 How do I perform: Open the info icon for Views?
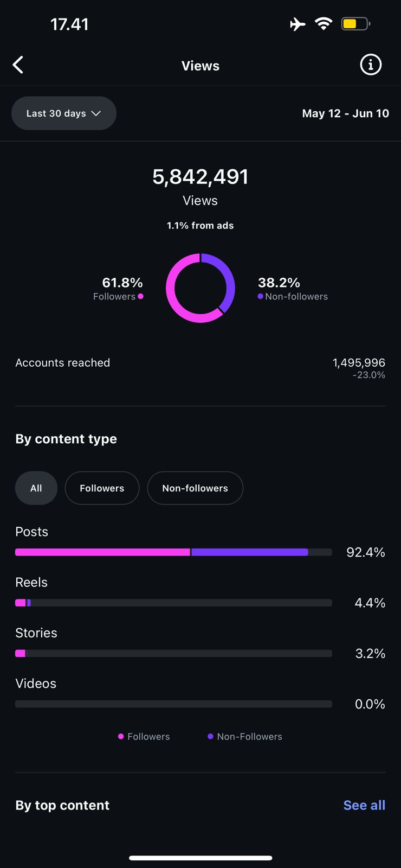click(x=371, y=65)
